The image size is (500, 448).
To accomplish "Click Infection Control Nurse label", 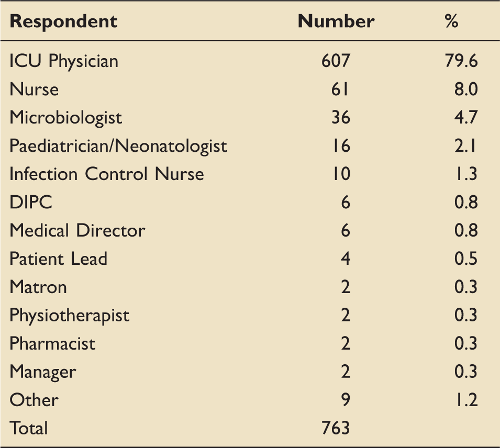I will tap(106, 174).
